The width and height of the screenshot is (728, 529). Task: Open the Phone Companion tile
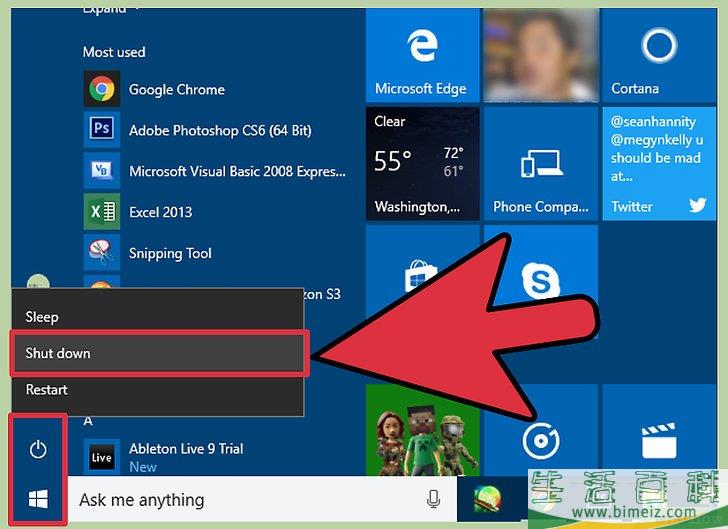pyautogui.click(x=539, y=163)
